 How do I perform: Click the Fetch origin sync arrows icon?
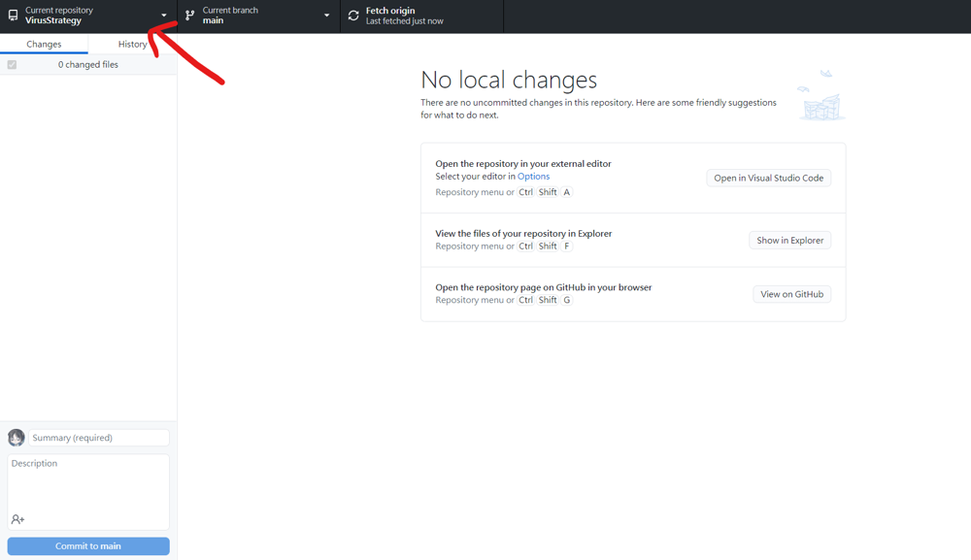(353, 16)
